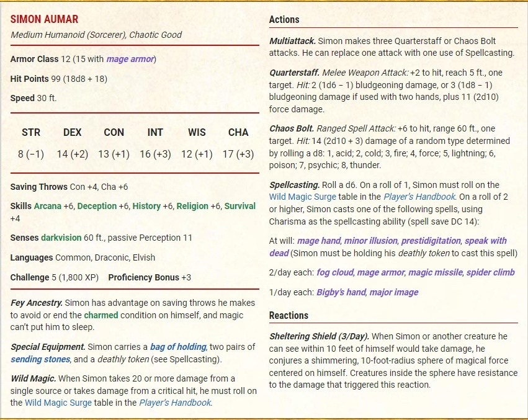Click the 'Multiattack.' action name
Screen dimensions: 528x420
click(292, 41)
